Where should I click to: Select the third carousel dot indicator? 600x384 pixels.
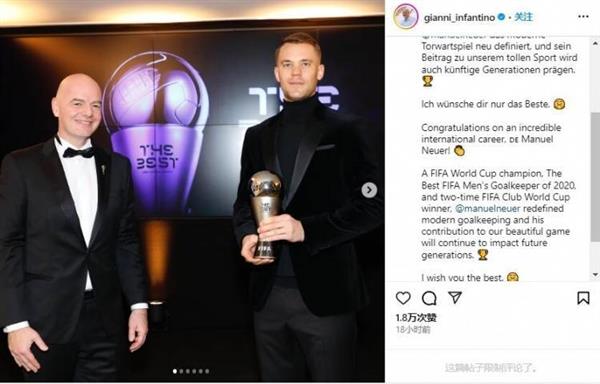click(x=188, y=371)
